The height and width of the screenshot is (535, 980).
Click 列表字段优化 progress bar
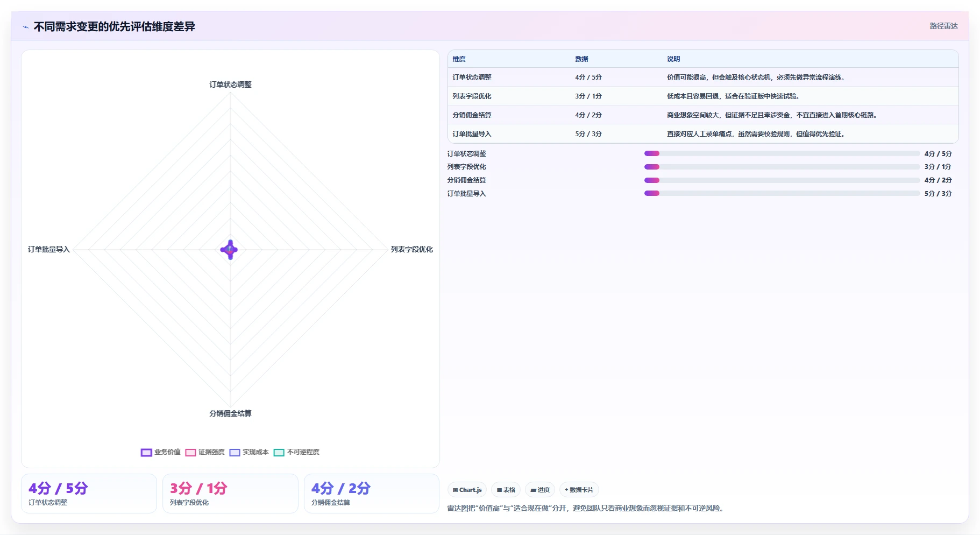click(782, 167)
